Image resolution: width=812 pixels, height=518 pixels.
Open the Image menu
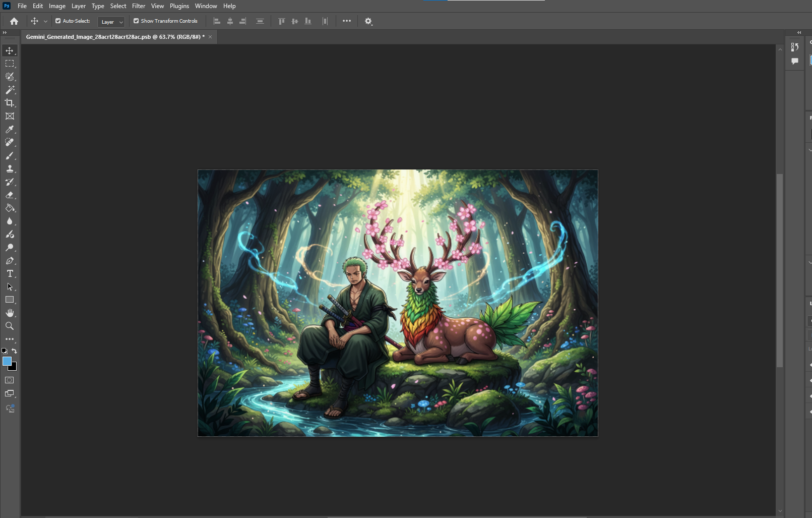pos(57,6)
